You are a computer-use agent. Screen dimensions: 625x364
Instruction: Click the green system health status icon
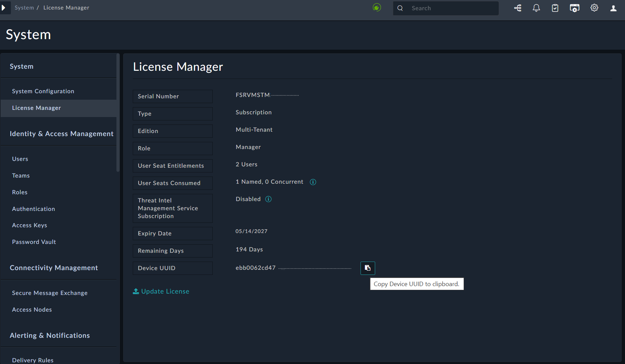click(377, 7)
